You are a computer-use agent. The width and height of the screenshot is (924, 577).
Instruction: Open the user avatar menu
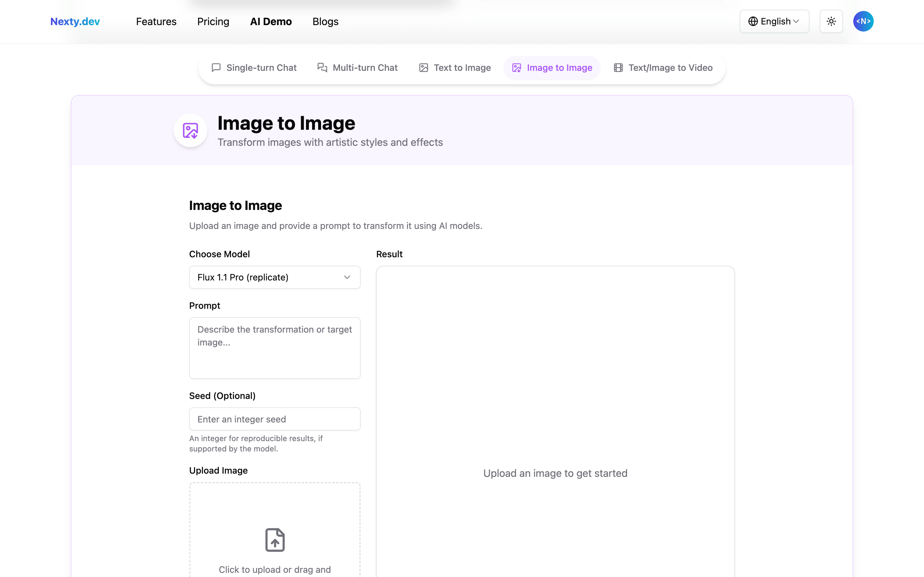point(863,21)
